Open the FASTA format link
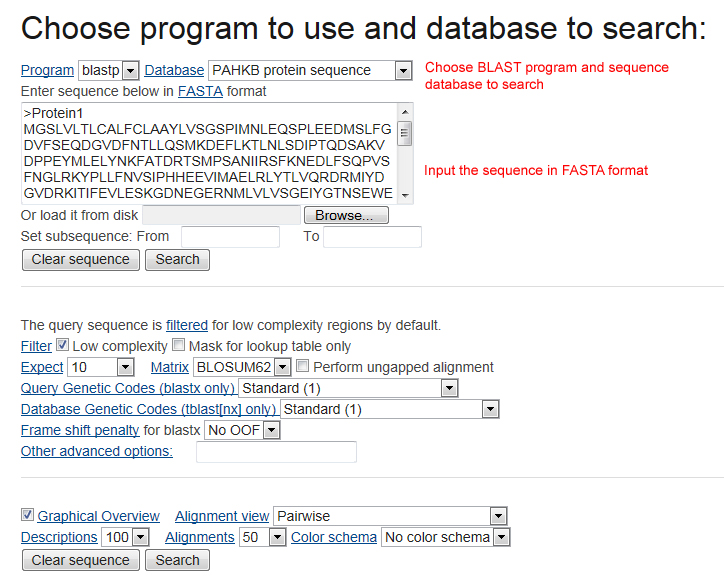 [200, 92]
